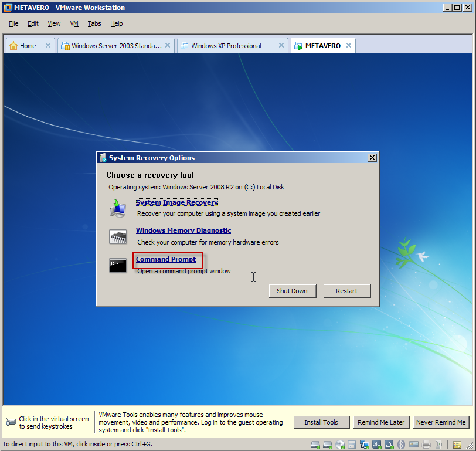This screenshot has width=476, height=451.
Task: Close the Windows XP Professional tab
Action: [281, 45]
